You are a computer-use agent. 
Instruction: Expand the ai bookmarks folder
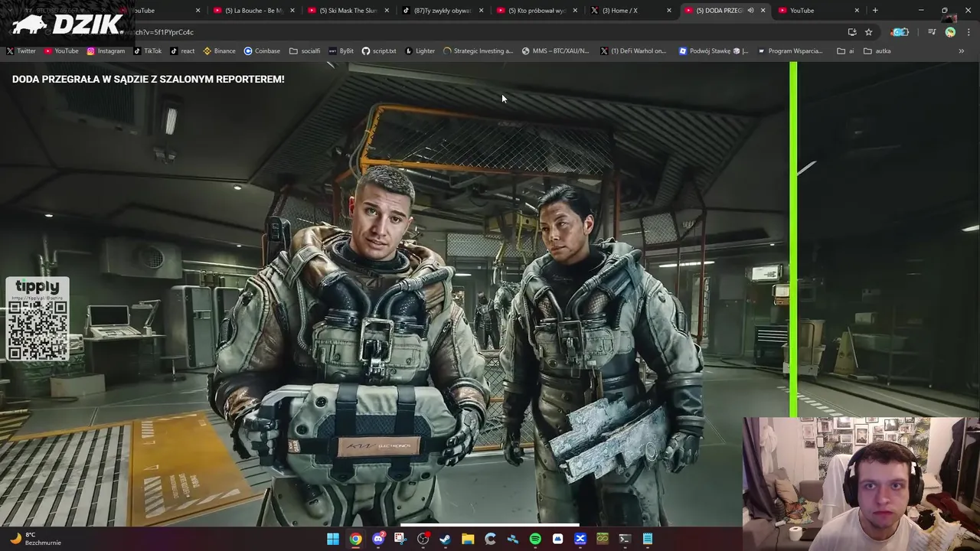[846, 51]
